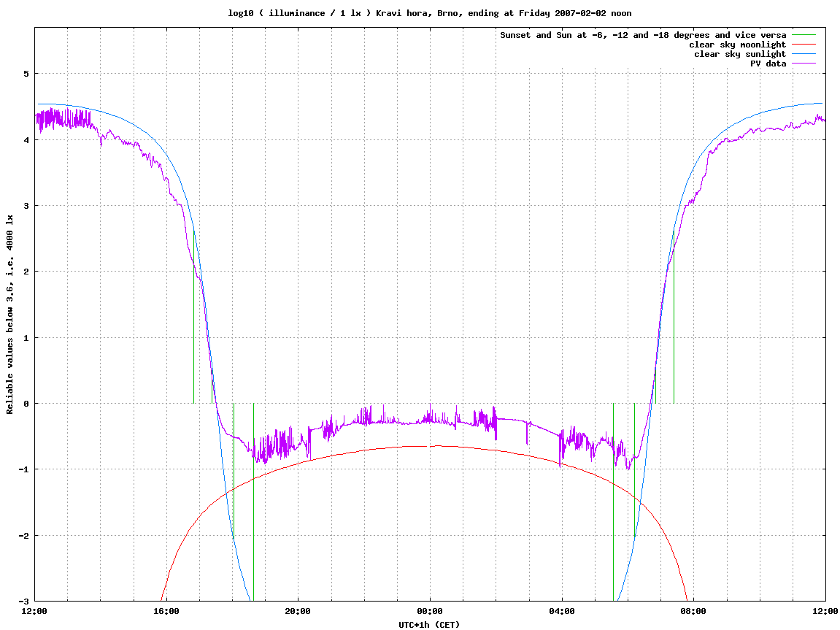840x630 pixels.
Task: Click the 'Sunset and Sun at -6, -12 and -18 degrees' legend label
Action: (643, 35)
